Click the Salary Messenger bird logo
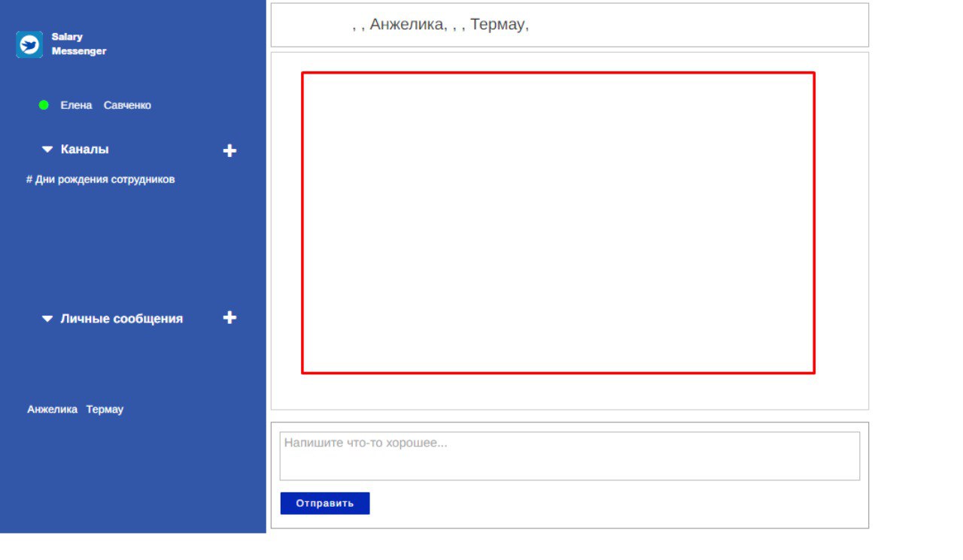Viewport: 963px width, 560px height. click(29, 44)
